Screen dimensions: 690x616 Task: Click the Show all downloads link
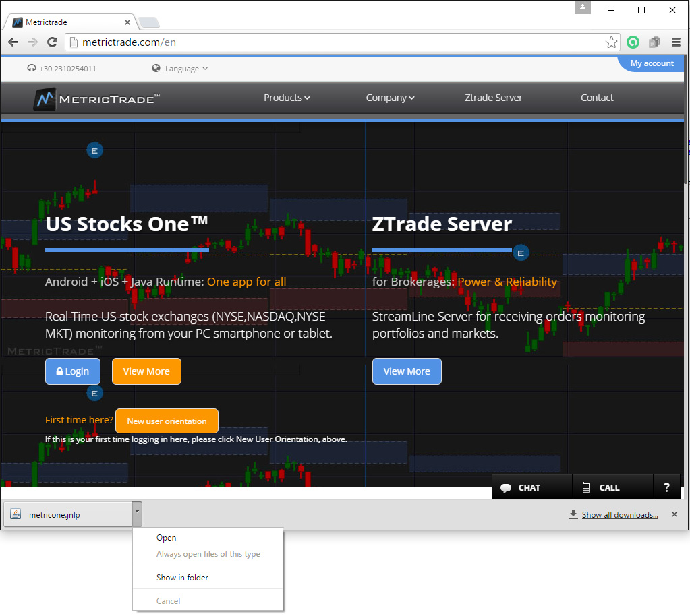click(620, 515)
